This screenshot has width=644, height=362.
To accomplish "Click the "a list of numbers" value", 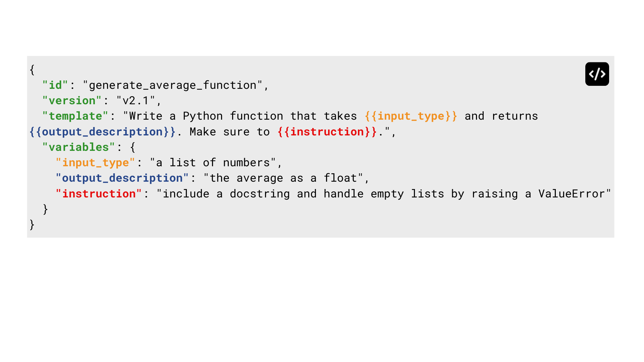I will [x=213, y=163].
